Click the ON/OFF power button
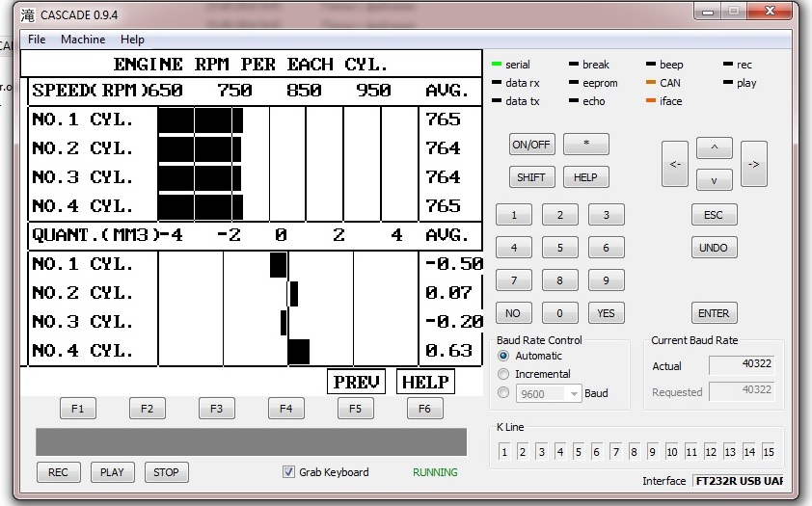 [531, 145]
